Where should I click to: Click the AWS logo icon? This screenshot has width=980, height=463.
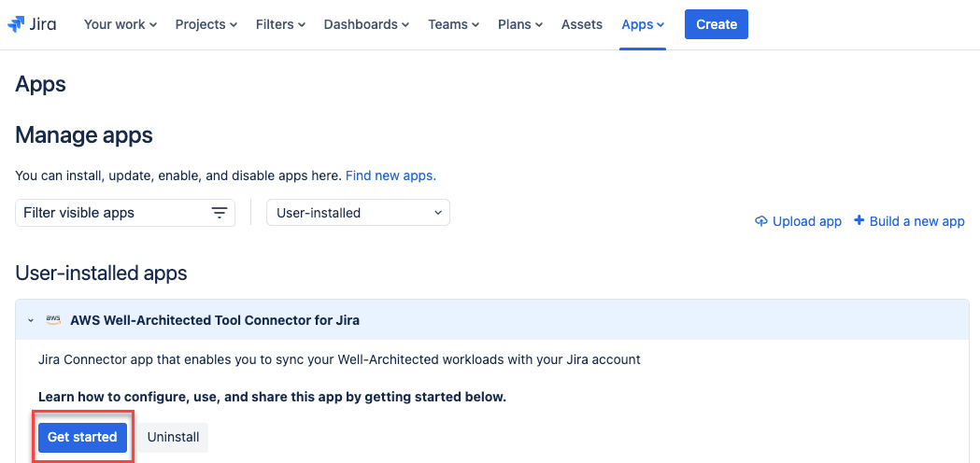(54, 320)
